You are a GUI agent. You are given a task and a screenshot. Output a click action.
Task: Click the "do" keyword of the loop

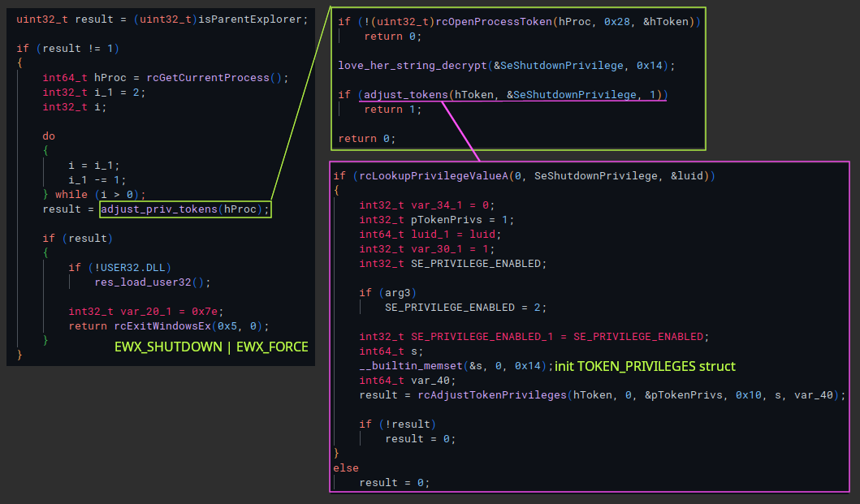49,136
